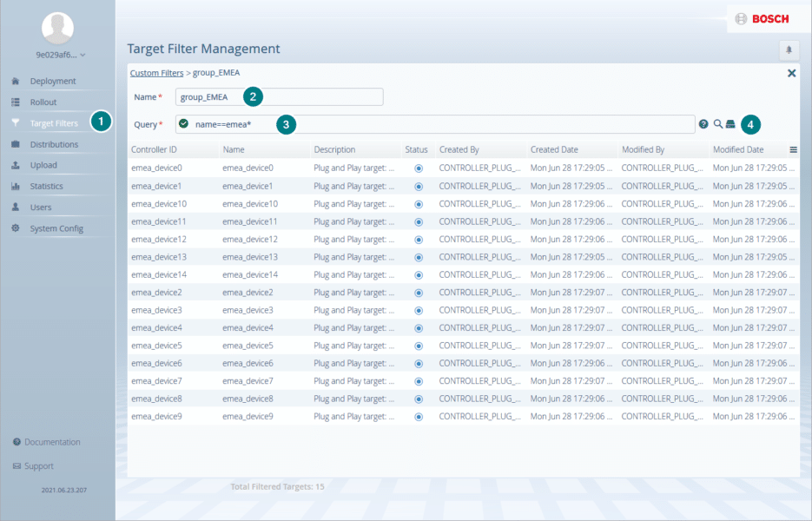
Task: Open the table column options menu
Action: pyautogui.click(x=793, y=149)
